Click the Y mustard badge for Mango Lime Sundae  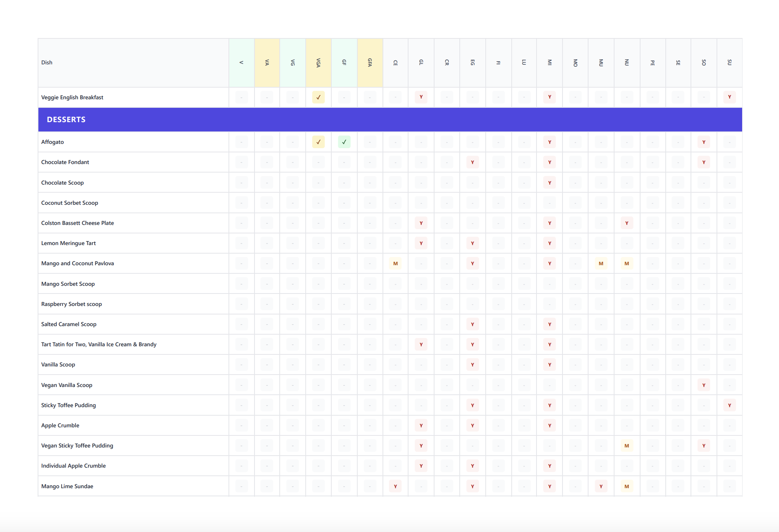point(601,486)
